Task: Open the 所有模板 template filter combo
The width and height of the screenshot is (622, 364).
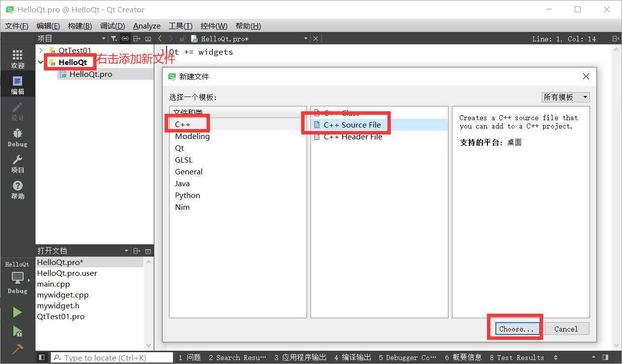Action: tap(565, 97)
